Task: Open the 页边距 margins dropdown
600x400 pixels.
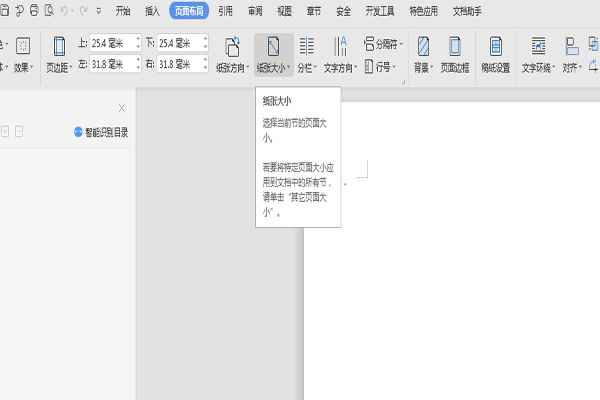Action: 59,54
